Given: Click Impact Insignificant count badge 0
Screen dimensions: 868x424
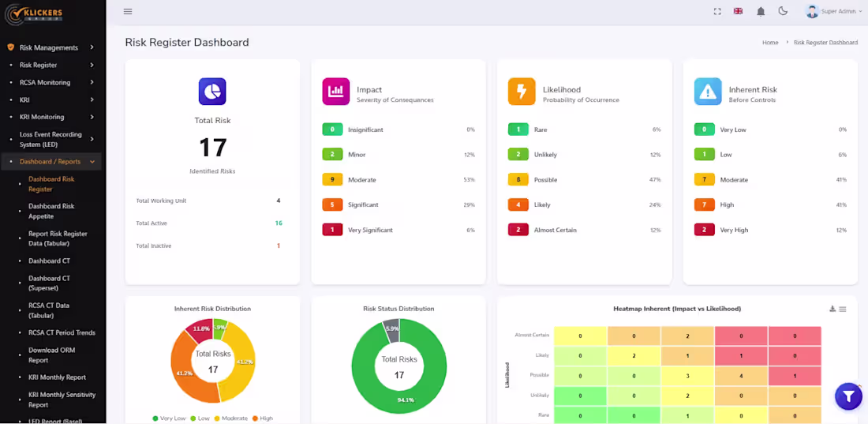Looking at the screenshot, I should [332, 129].
